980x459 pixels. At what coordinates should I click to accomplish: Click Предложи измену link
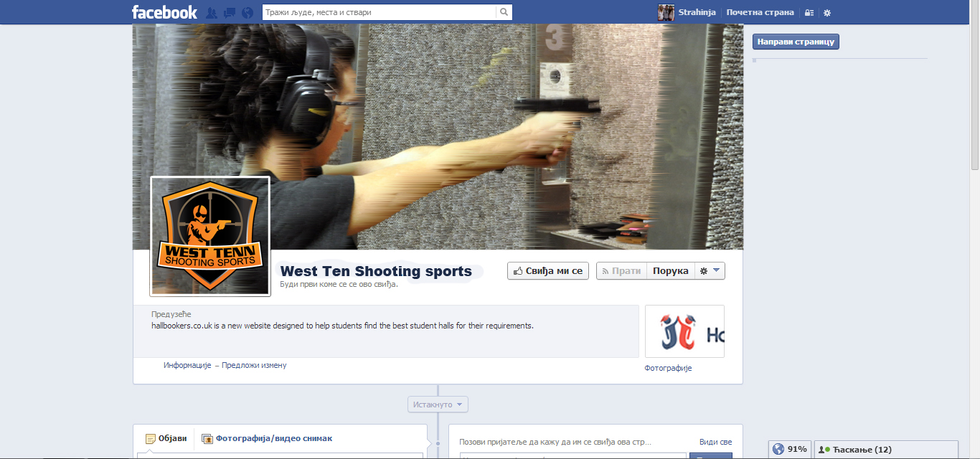254,365
